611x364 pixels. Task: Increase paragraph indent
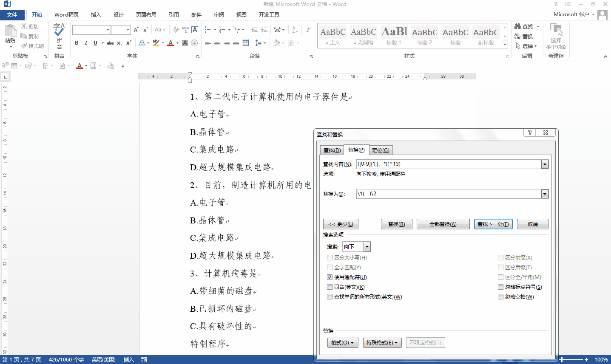point(264,30)
